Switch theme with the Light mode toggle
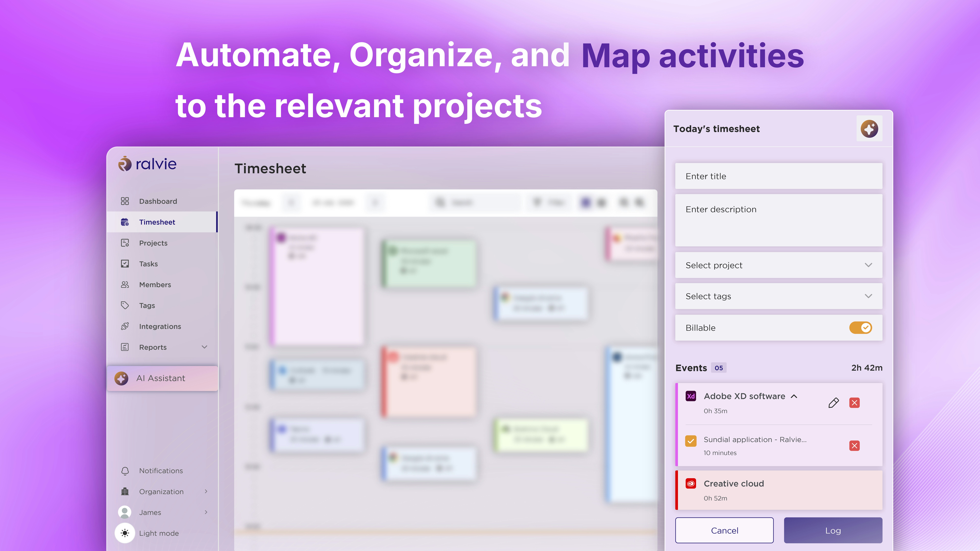 pos(125,533)
